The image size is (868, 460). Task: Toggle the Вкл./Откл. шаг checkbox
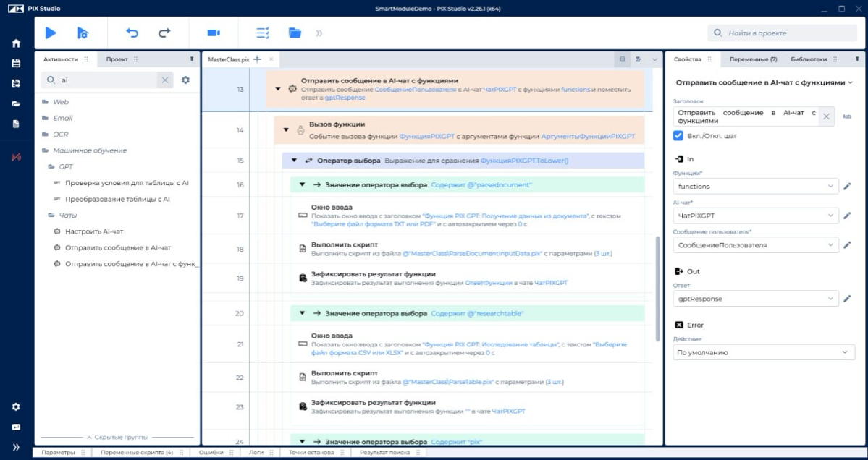(x=678, y=135)
